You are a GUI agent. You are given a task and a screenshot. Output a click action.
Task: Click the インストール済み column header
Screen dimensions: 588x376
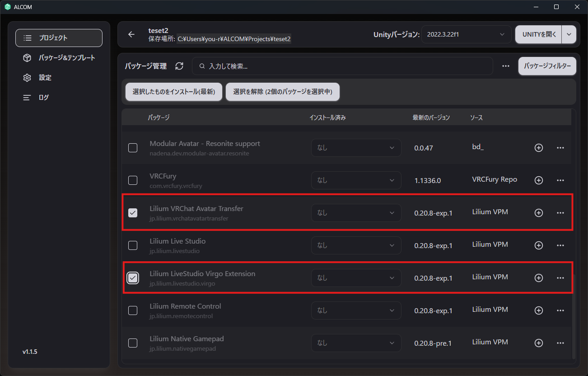click(x=327, y=117)
